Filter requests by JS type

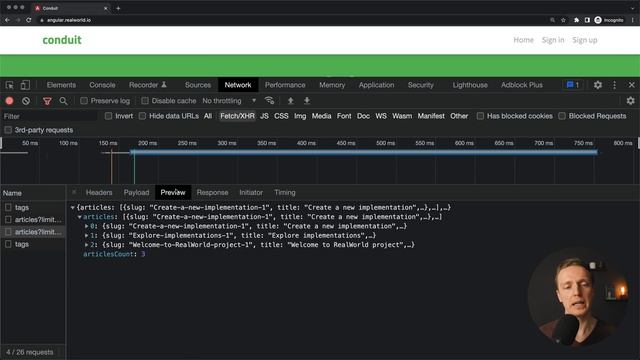(264, 116)
